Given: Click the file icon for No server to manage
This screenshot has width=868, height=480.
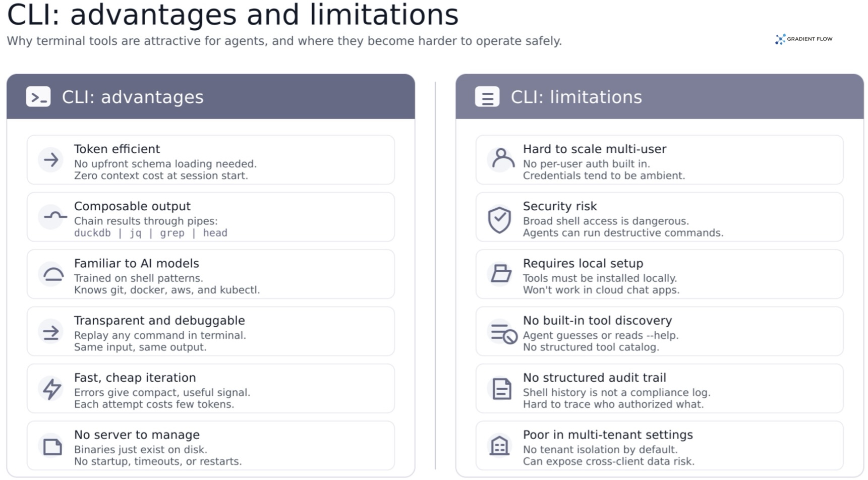Looking at the screenshot, I should click(52, 446).
